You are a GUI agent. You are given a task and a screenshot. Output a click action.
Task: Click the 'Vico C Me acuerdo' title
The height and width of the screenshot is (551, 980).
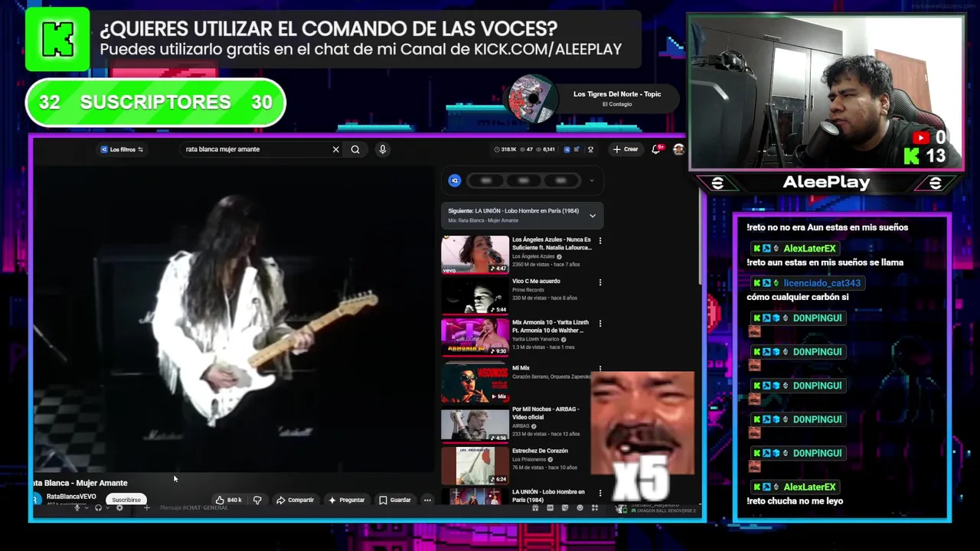tap(536, 281)
